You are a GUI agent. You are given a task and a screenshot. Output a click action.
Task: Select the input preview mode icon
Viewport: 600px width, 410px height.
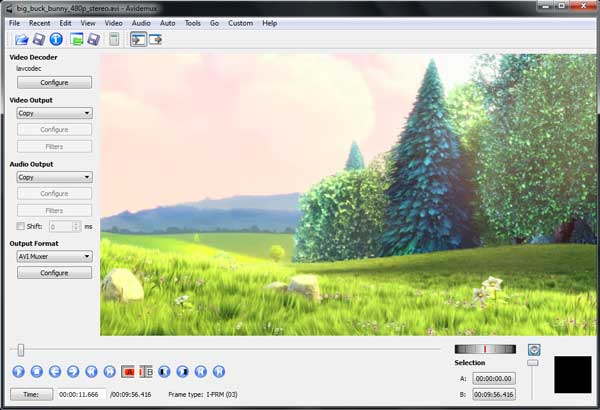[138, 39]
